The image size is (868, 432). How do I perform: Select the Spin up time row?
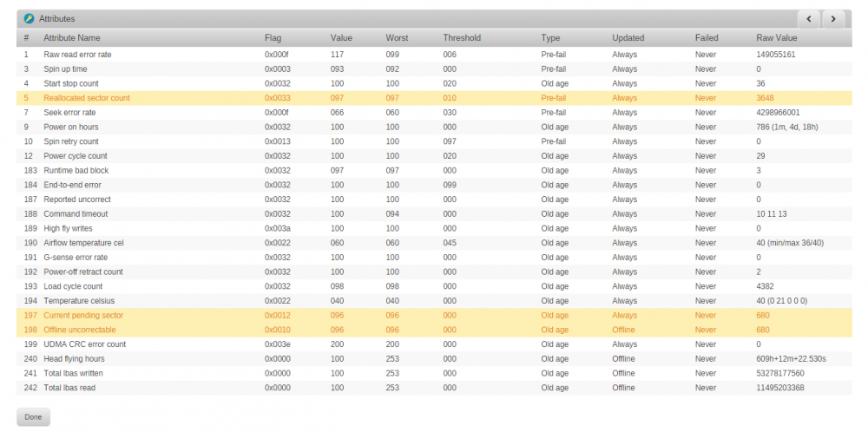coord(434,69)
